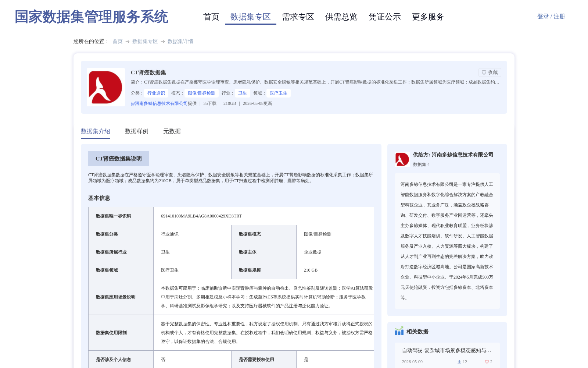Click the 数据集模态 label cell
588x368 pixels.
click(264, 234)
